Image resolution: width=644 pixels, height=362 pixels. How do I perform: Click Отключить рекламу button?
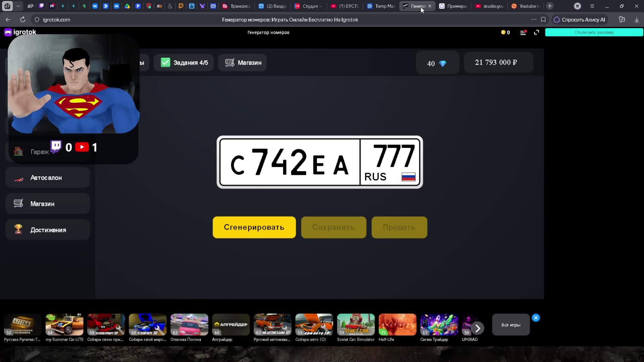click(x=594, y=32)
